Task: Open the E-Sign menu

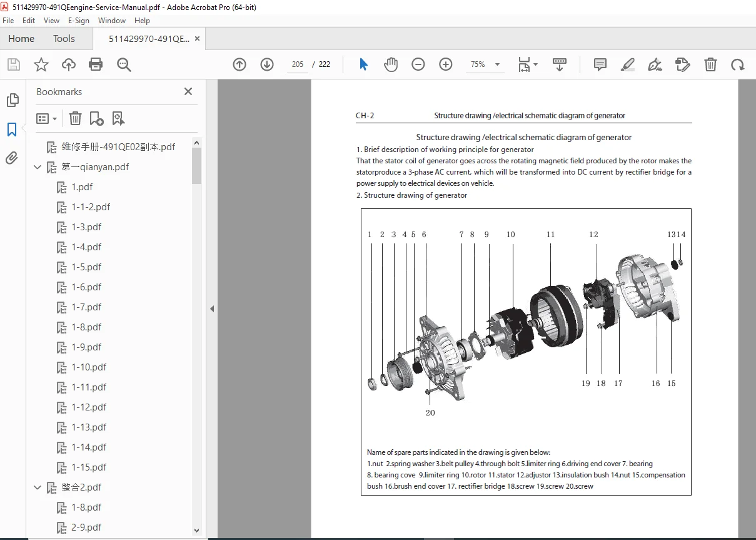Action: 79,21
